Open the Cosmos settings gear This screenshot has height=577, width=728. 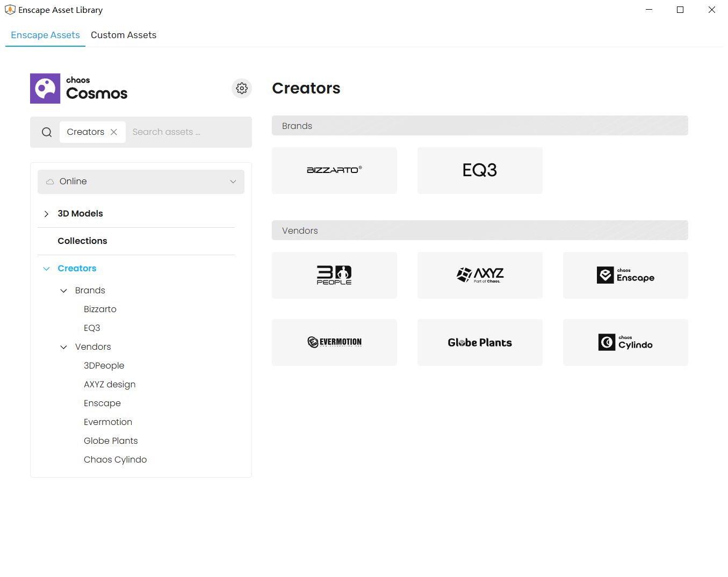pos(242,88)
